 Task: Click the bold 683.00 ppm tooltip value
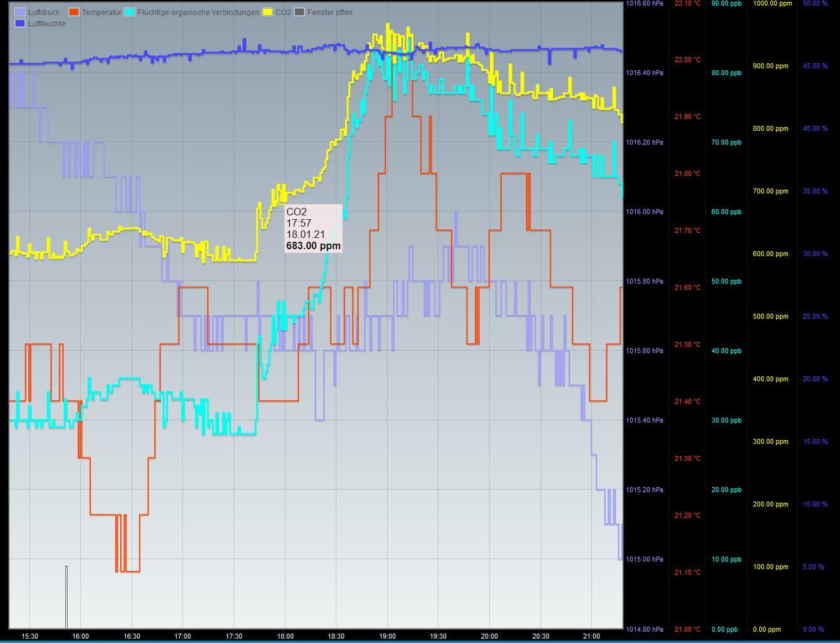313,246
